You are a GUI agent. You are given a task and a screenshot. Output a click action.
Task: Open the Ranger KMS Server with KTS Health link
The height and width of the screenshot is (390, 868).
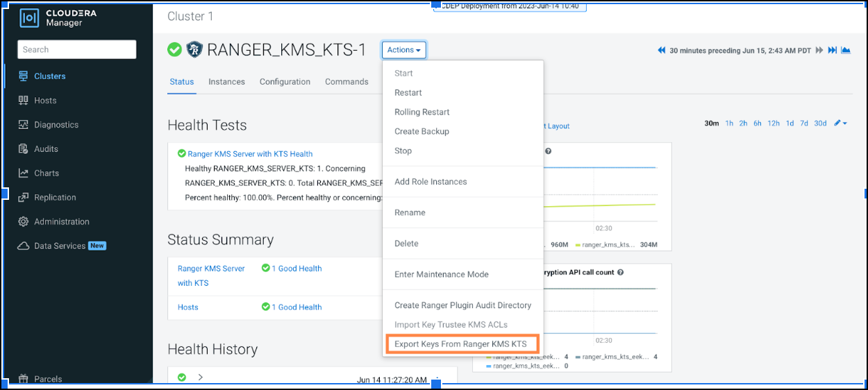(x=250, y=154)
